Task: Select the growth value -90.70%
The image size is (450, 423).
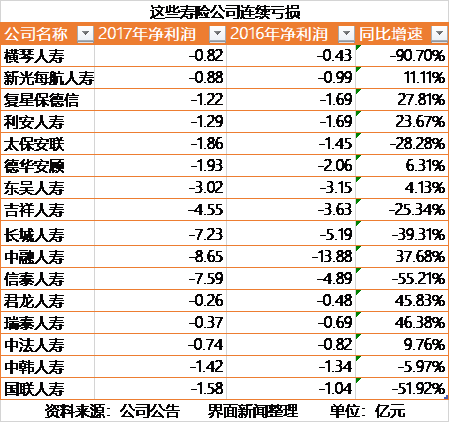Action: [x=418, y=55]
